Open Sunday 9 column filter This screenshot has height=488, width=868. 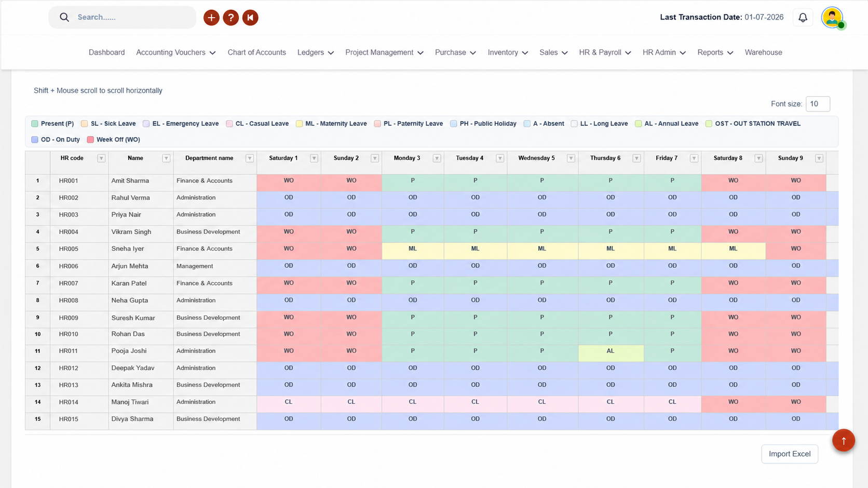pyautogui.click(x=819, y=158)
